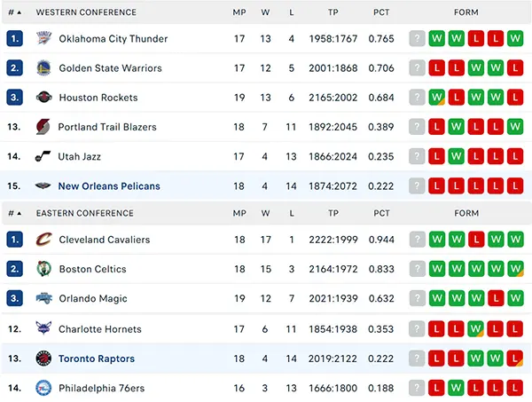Image resolution: width=532 pixels, height=402 pixels.
Task: Click the Charlotte Hornets logo
Action: (x=43, y=328)
